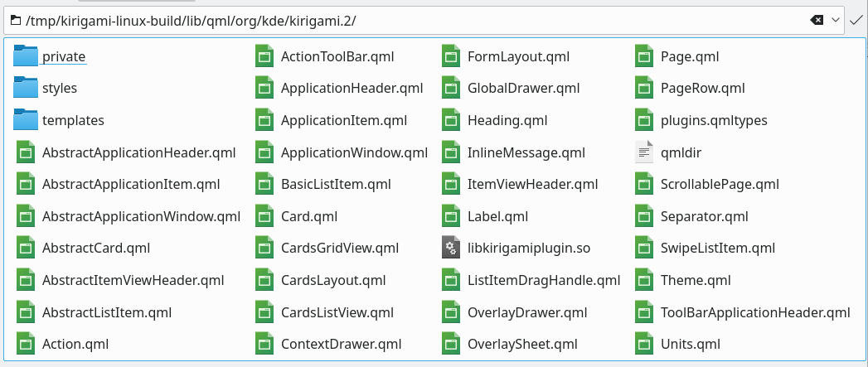Click the GlobalDrawer.qml file icon
The width and height of the screenshot is (868, 367).
(451, 88)
